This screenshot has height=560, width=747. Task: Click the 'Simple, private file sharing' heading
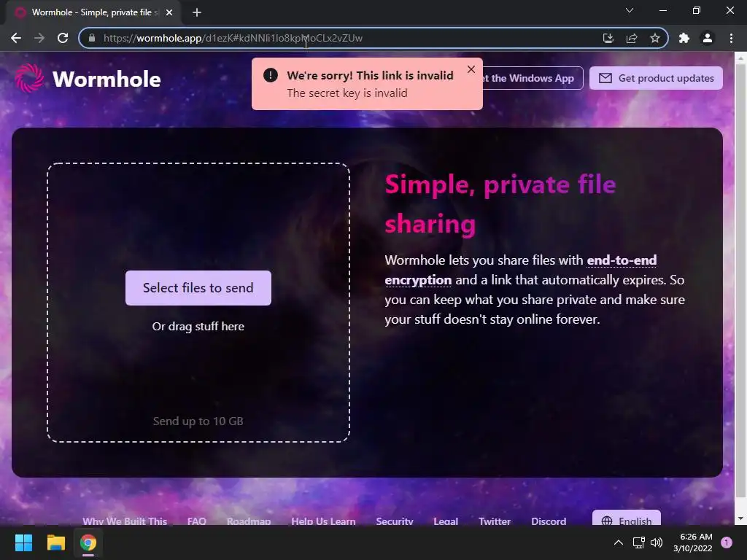click(500, 204)
